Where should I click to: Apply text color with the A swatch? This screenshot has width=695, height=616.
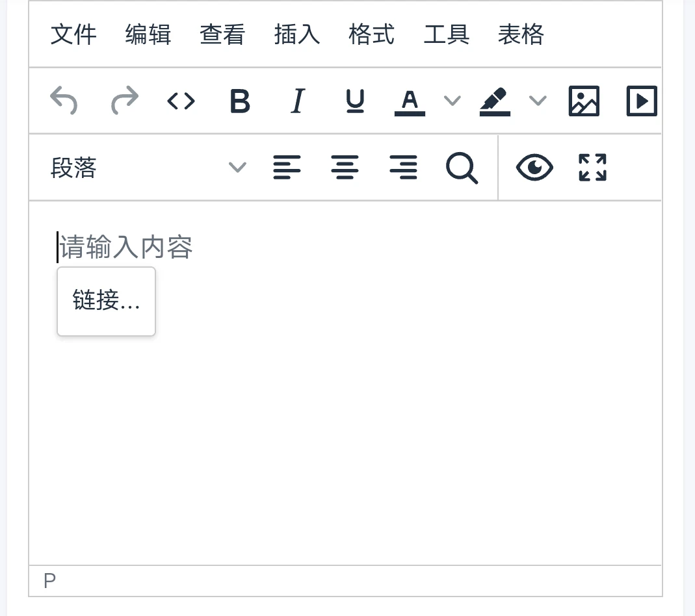(x=410, y=101)
